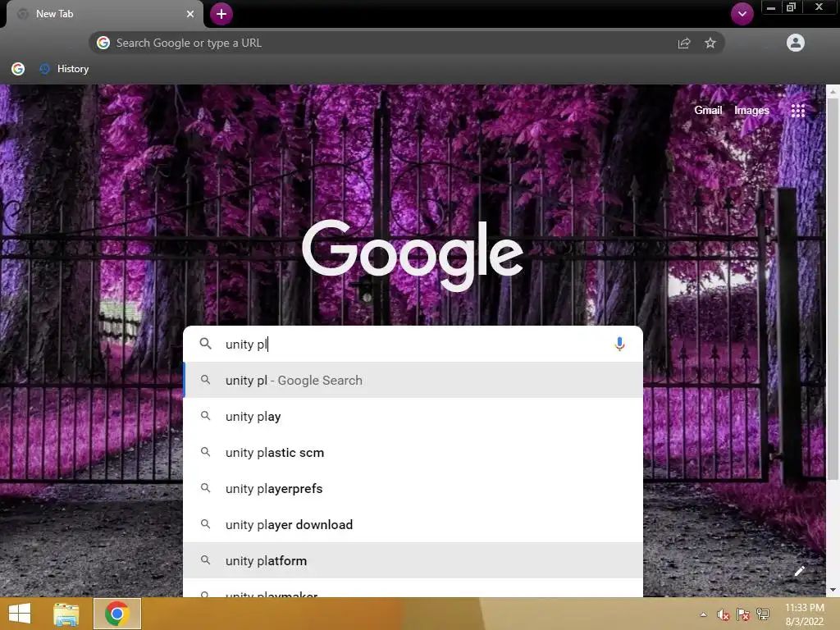Screen dimensions: 840x630
Task: Choose 'unity player download' suggestion
Action: [x=413, y=524]
